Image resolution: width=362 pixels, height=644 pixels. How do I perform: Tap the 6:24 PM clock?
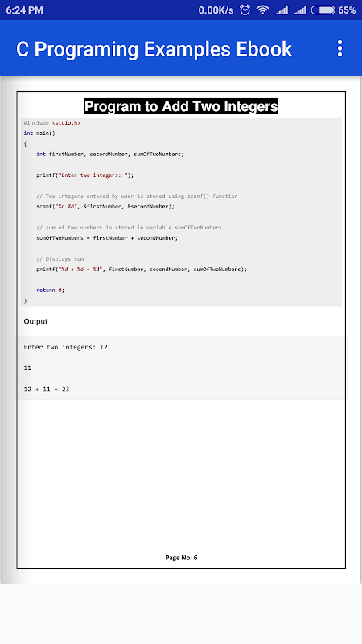tap(25, 10)
